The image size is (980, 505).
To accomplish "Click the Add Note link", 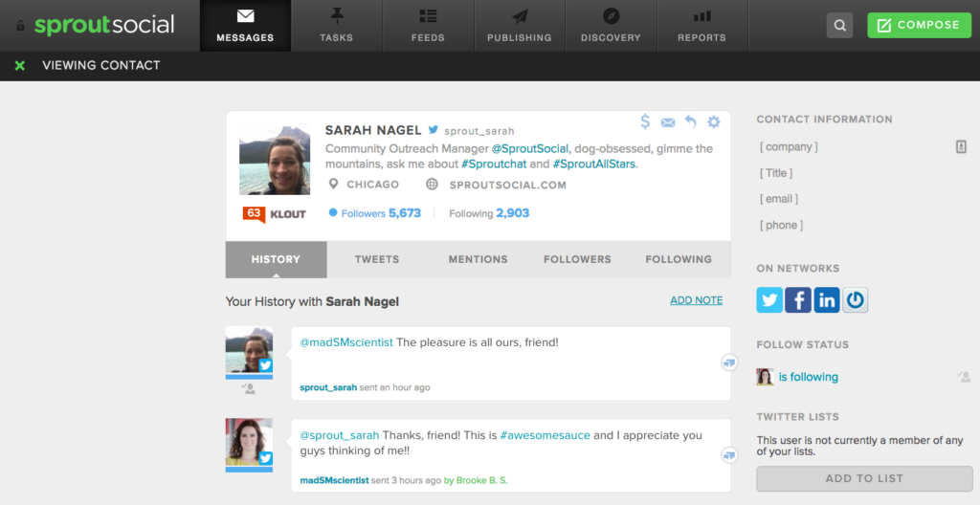I will point(697,300).
